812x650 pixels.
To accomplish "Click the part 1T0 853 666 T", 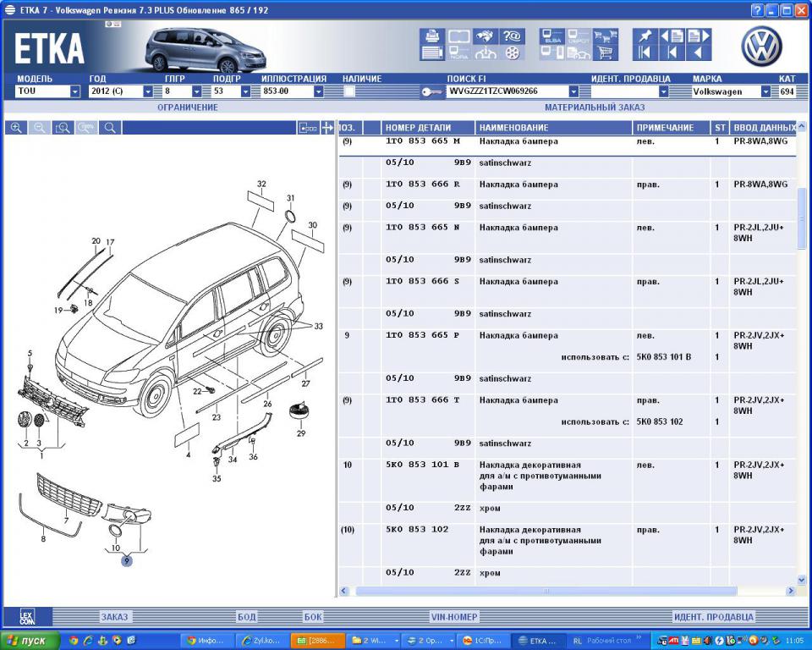I will tap(423, 400).
